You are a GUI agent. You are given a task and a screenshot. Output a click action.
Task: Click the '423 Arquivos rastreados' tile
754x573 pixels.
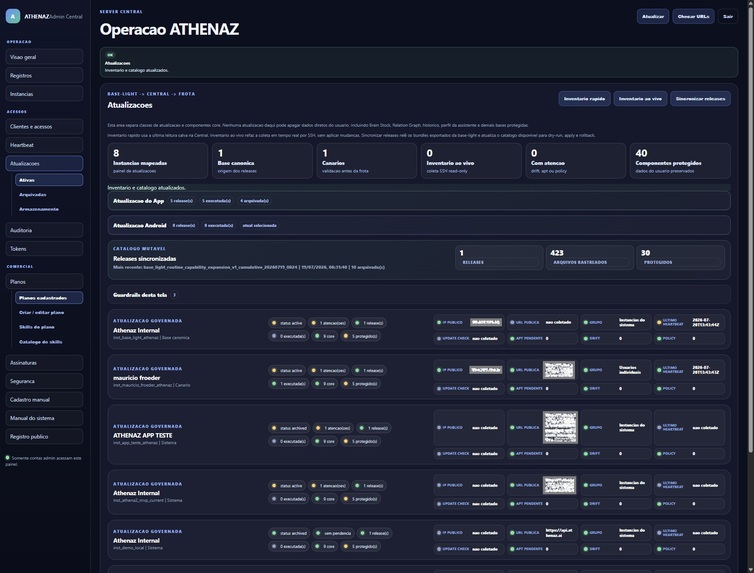click(588, 257)
